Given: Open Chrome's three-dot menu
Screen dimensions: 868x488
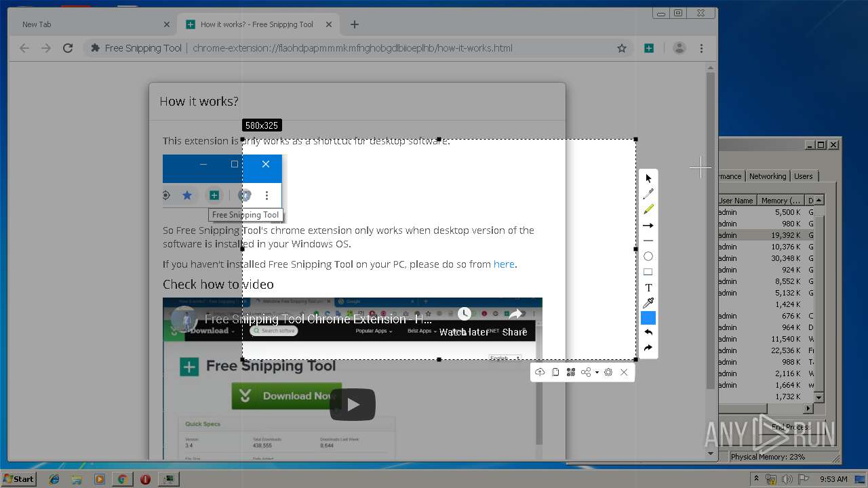Looking at the screenshot, I should click(701, 48).
